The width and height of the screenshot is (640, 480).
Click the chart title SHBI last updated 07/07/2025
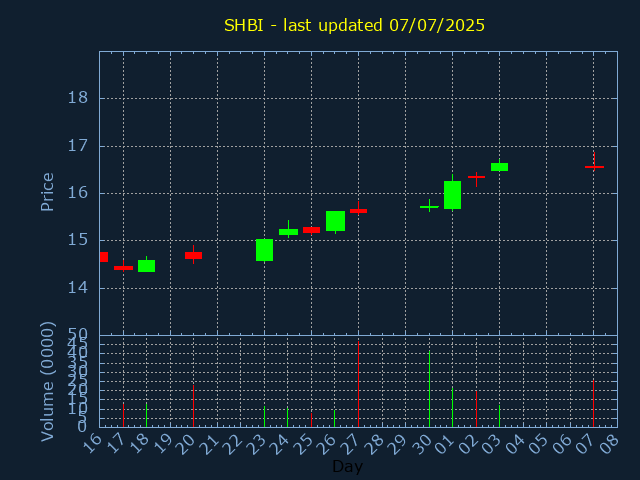pyautogui.click(x=354, y=25)
